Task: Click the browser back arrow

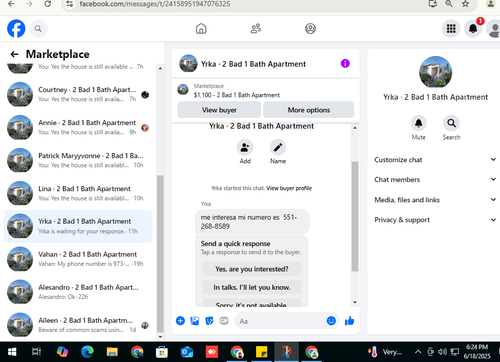Action: coord(11,4)
